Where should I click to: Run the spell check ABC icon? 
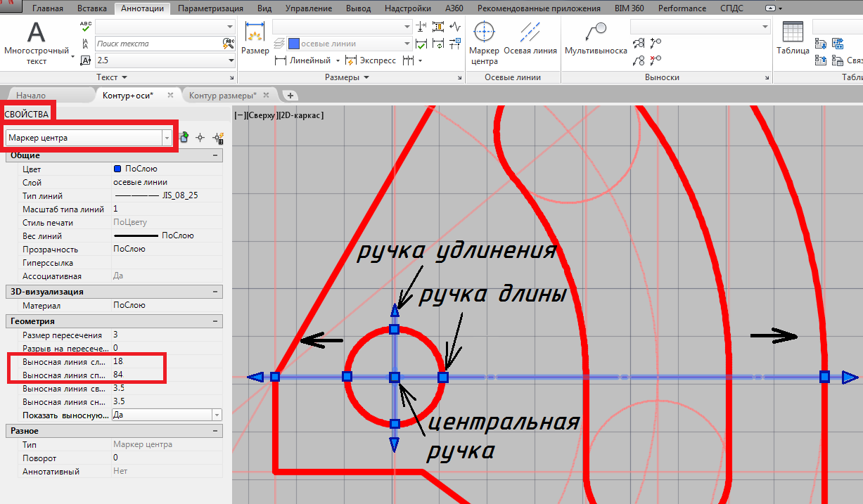click(x=86, y=27)
